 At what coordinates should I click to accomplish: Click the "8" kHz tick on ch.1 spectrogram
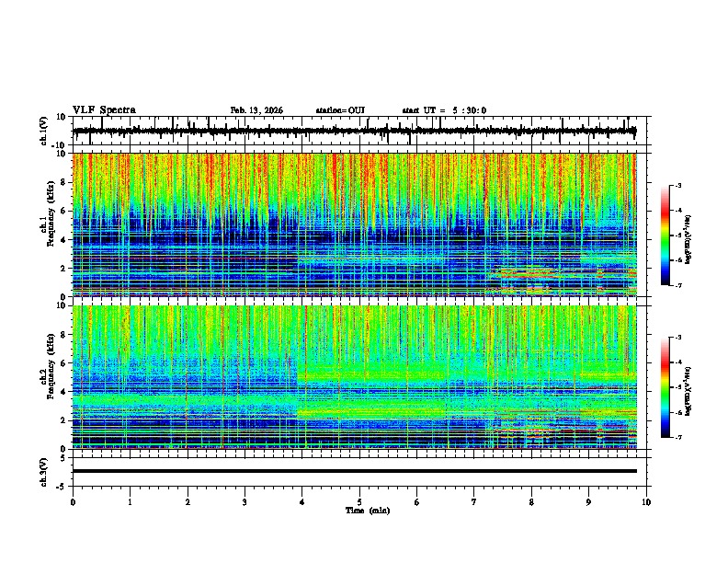pos(63,182)
